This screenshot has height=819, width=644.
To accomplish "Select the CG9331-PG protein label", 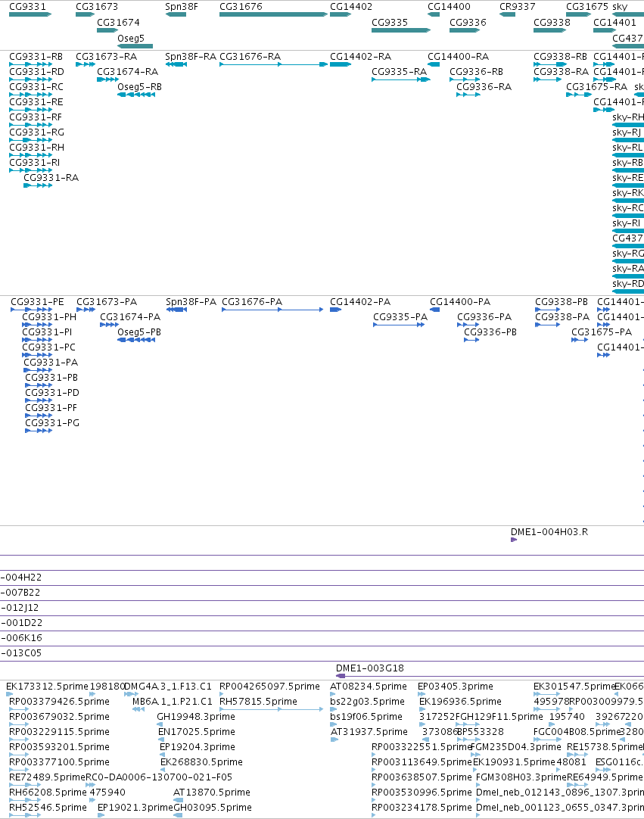I will point(52,423).
